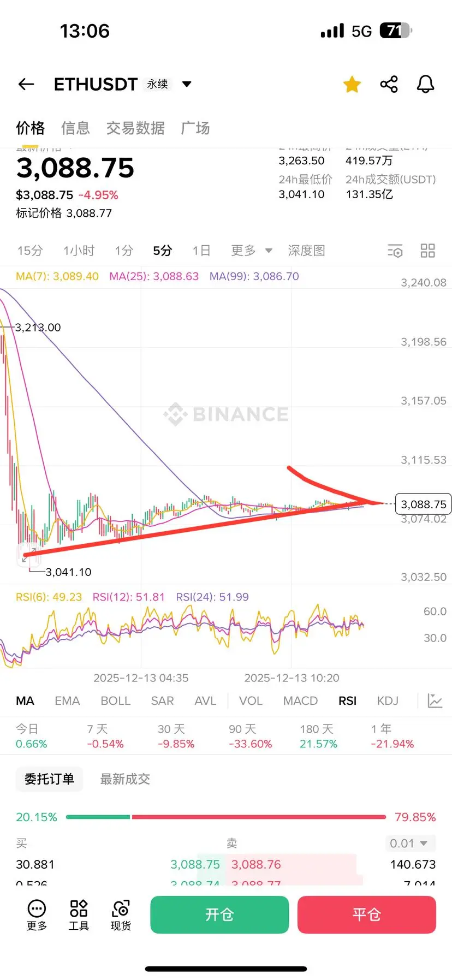Toggle the EMA indicator
Viewport: 452px width, 980px height.
pos(67,700)
